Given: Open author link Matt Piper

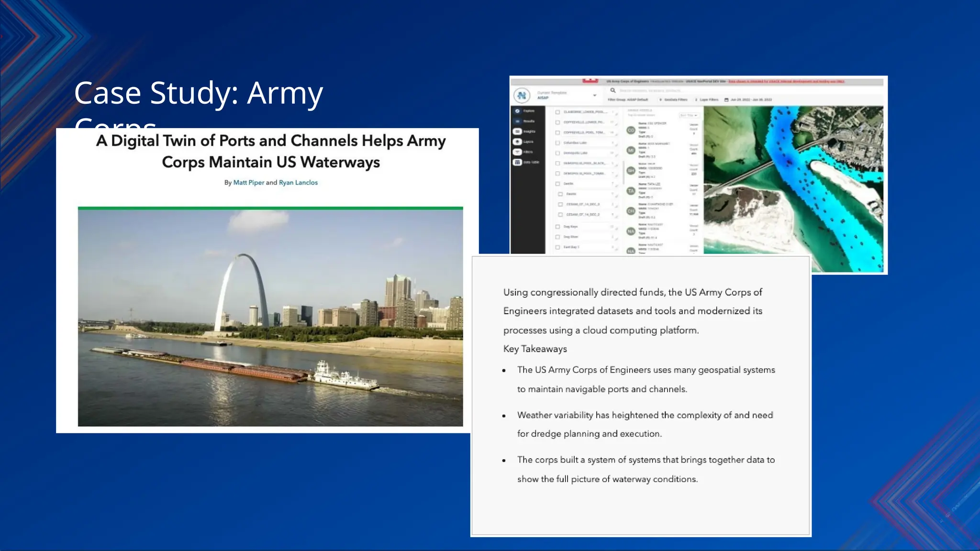Looking at the screenshot, I should (248, 183).
